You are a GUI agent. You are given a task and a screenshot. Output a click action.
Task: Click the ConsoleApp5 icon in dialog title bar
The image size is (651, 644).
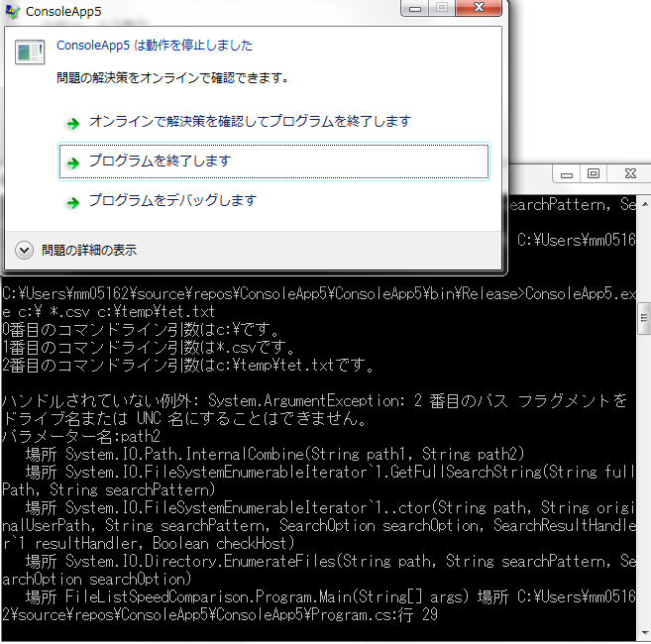coord(12,13)
